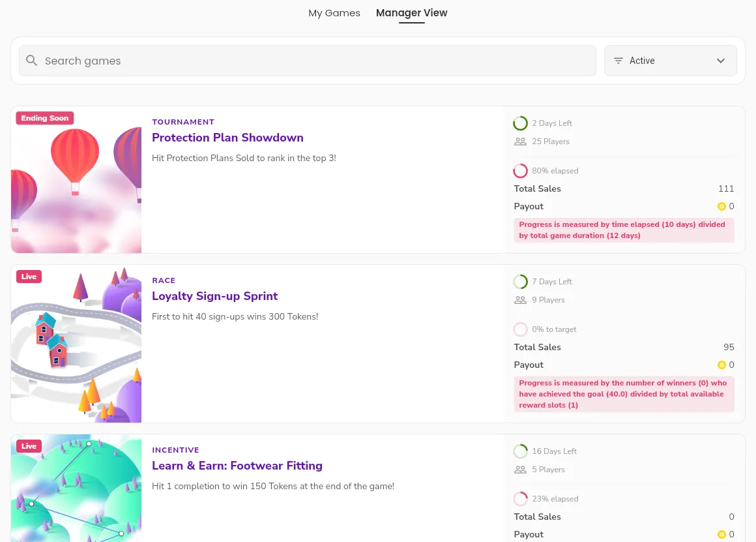This screenshot has width=756, height=542.
Task: Click the INCENTIVE game type label
Action: [x=175, y=450]
